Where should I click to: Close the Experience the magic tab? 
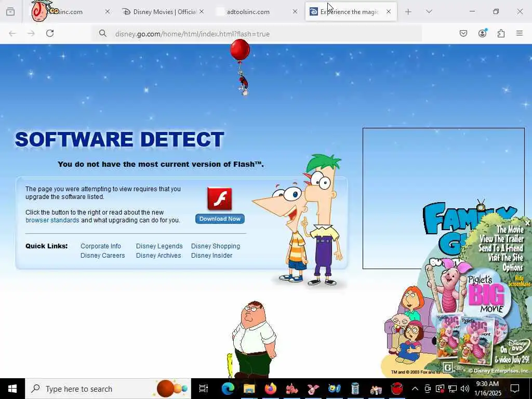tap(389, 12)
